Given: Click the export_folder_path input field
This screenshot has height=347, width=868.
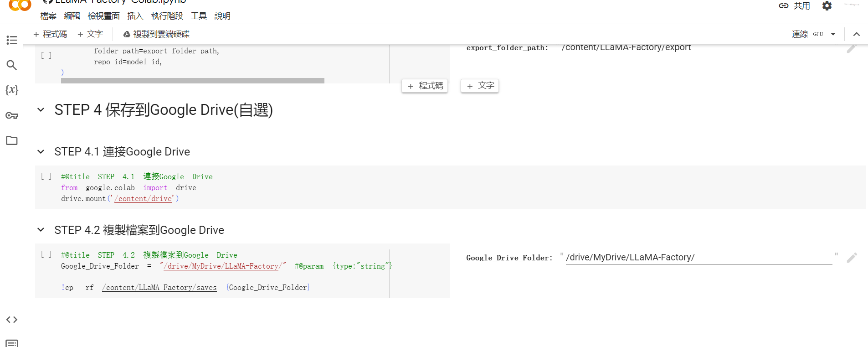Looking at the screenshot, I should click(x=697, y=48).
